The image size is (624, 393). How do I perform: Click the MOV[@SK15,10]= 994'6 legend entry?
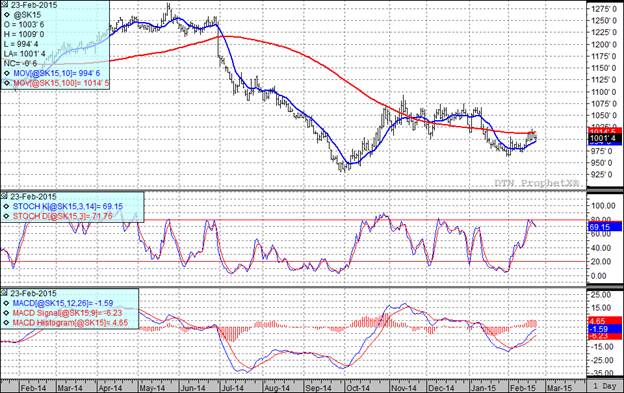click(x=57, y=74)
